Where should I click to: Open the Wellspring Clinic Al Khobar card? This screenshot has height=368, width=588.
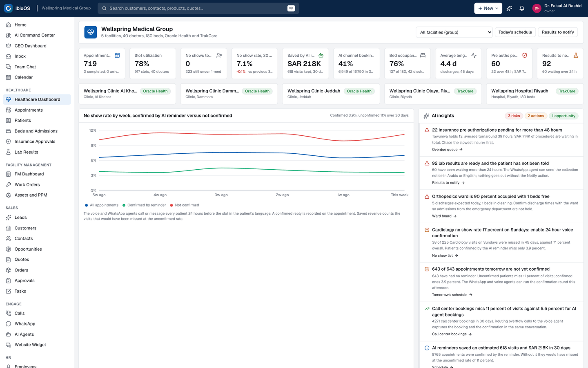pos(127,94)
